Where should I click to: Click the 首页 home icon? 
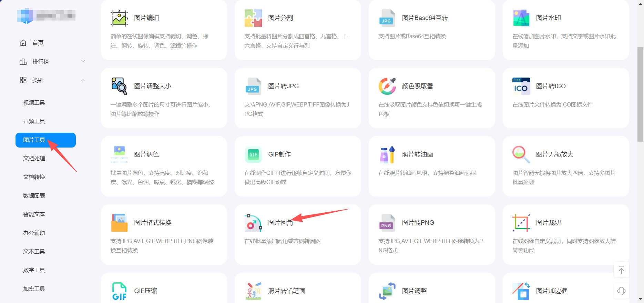pos(23,43)
